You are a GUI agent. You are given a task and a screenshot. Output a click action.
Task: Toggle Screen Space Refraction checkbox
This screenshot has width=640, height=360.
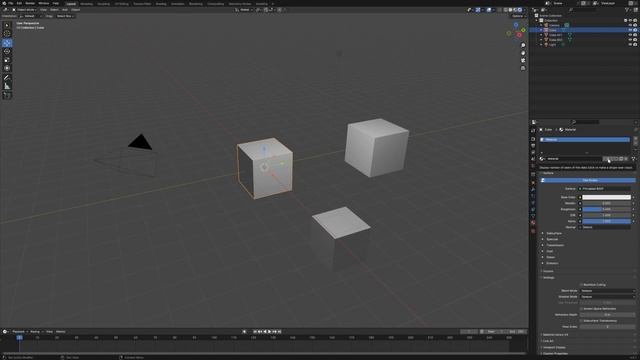tap(581, 309)
